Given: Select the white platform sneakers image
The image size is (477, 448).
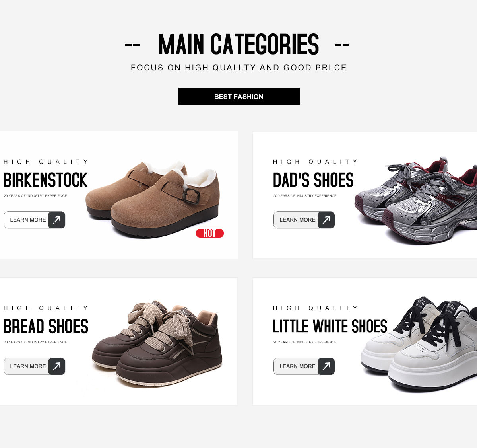Looking at the screenshot, I should [x=419, y=344].
